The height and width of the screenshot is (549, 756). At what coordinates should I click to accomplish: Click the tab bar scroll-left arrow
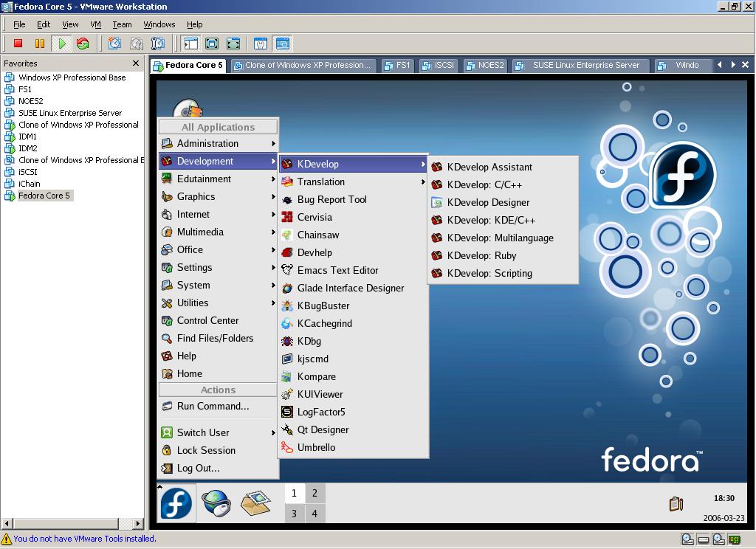(x=719, y=65)
